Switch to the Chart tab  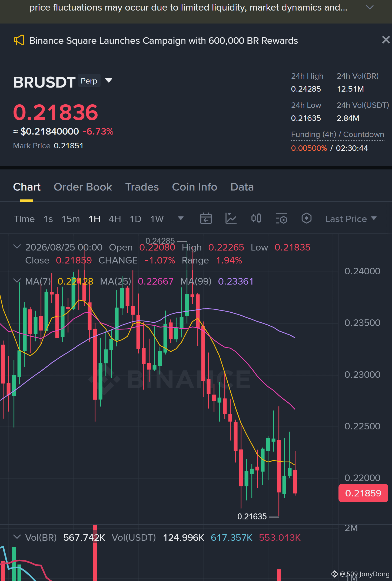(27, 187)
